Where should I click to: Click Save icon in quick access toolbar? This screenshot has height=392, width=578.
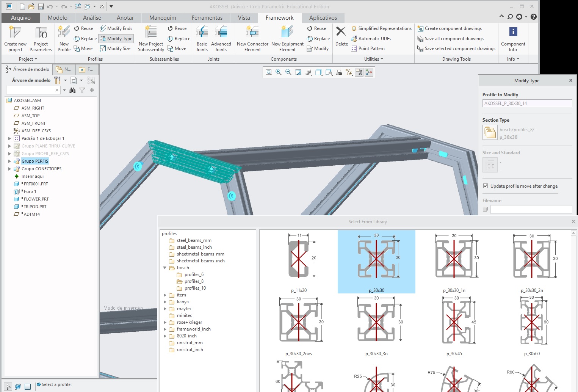(40, 6)
